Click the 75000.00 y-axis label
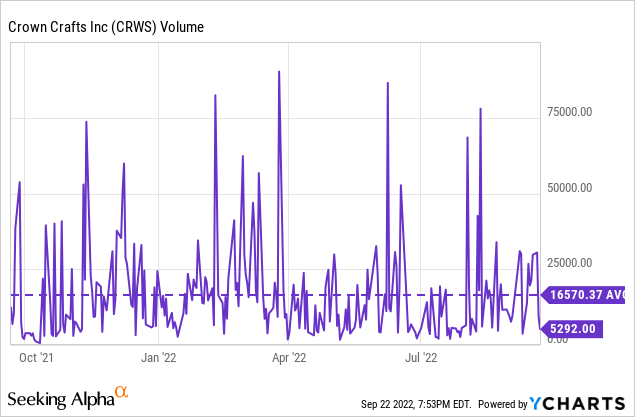This screenshot has width=635, height=417. [569, 112]
